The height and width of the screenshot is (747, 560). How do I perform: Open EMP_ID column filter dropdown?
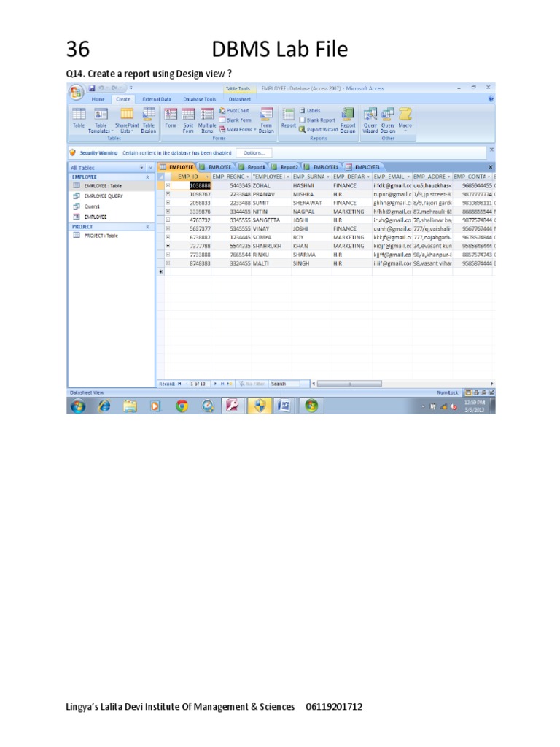[x=207, y=177]
